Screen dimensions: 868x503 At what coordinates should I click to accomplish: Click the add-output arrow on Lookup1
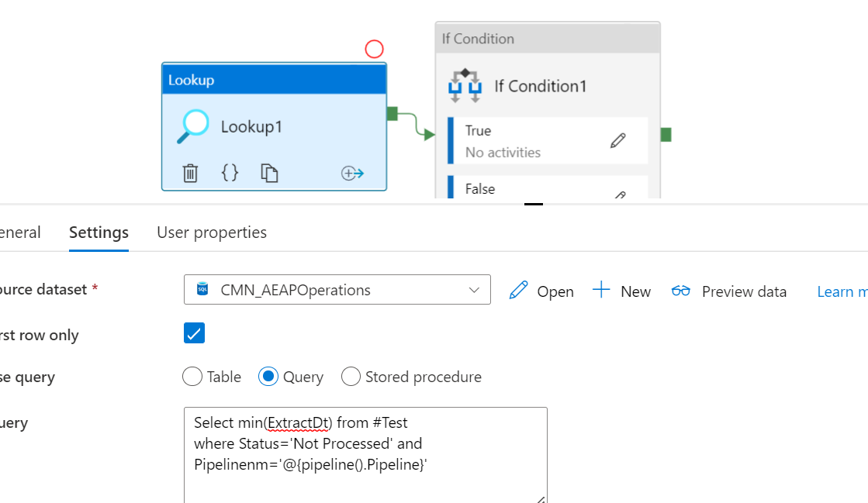click(x=353, y=173)
